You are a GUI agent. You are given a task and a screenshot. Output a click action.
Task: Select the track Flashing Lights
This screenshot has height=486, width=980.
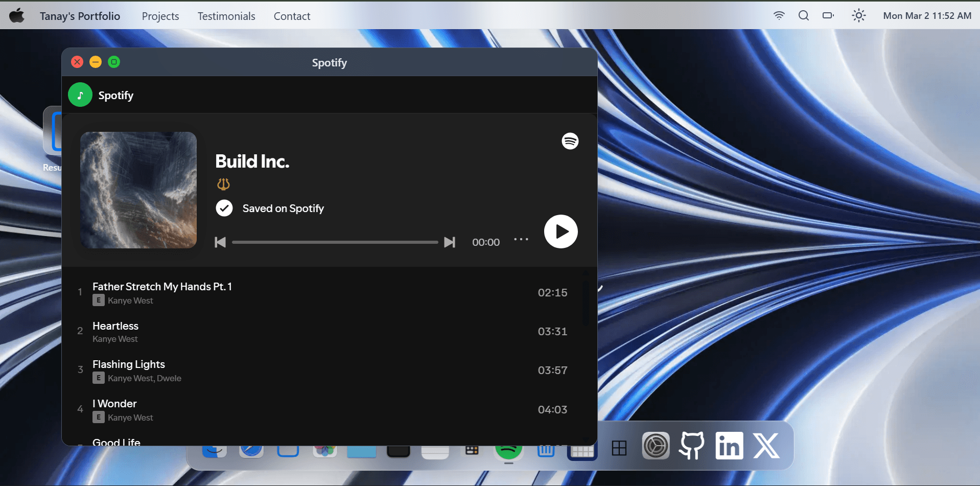(x=128, y=364)
